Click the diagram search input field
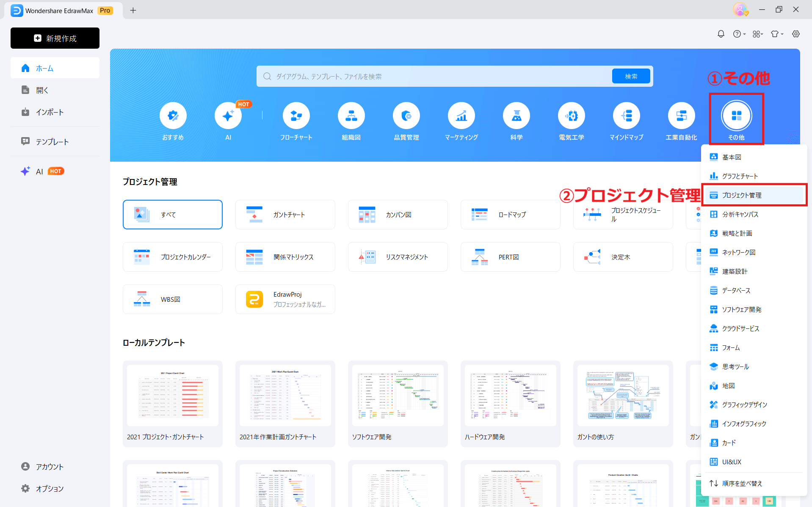Screen dimensions: 812x507 tap(423, 76)
